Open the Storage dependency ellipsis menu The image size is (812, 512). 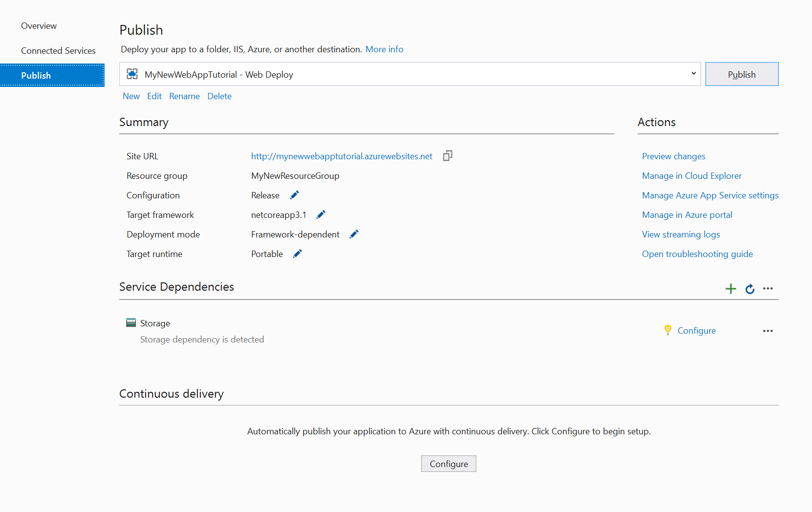[x=768, y=330]
